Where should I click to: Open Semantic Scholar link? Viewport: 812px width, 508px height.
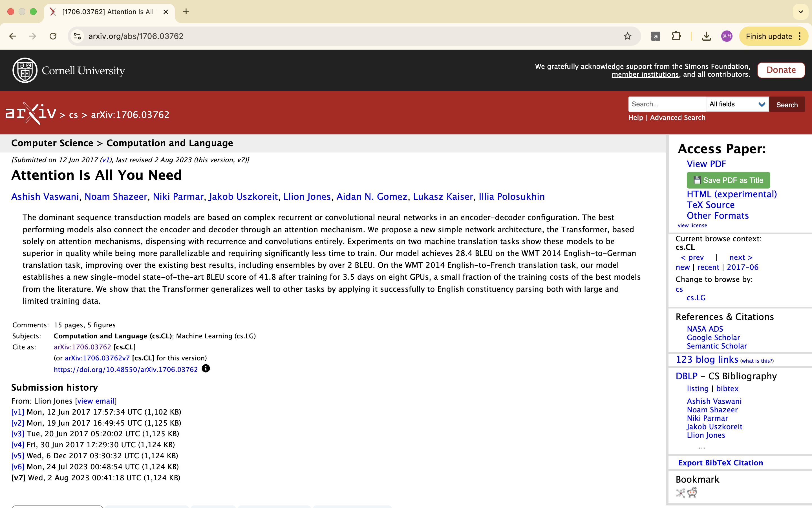click(717, 346)
